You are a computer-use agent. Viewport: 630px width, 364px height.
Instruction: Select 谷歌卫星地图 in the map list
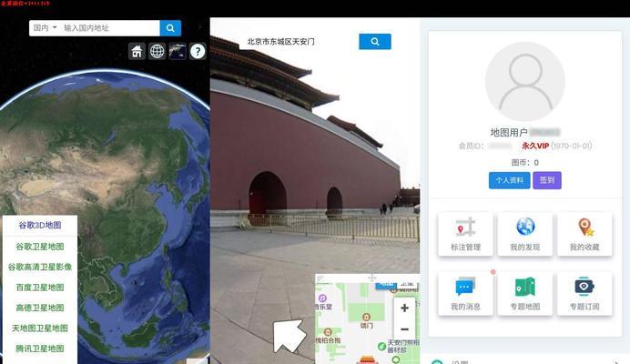point(40,247)
